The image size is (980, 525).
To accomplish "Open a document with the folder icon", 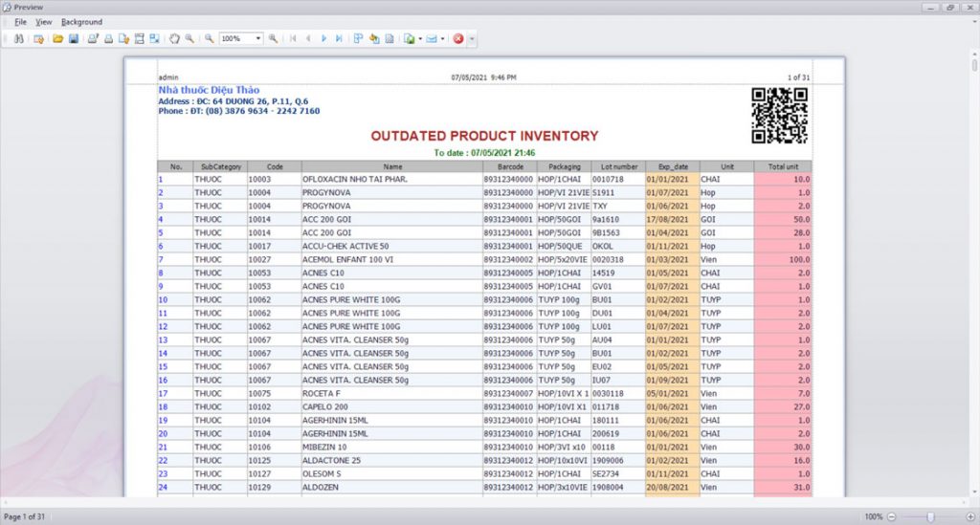I will click(58, 38).
